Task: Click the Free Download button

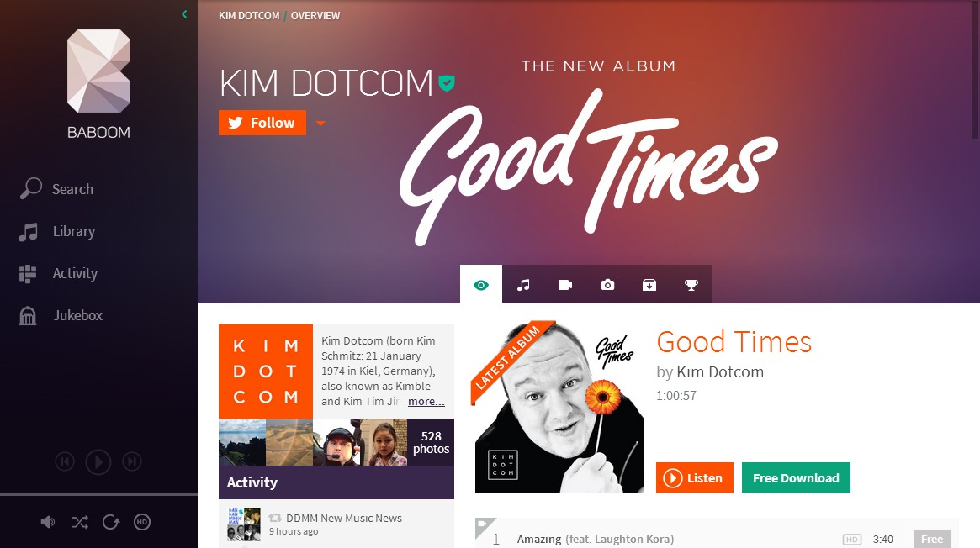Action: (796, 477)
